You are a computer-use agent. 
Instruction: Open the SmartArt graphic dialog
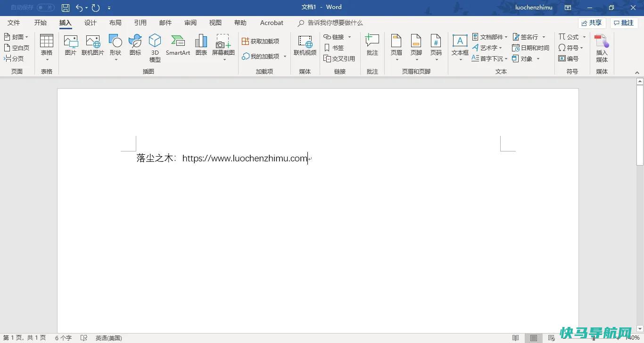pyautogui.click(x=178, y=45)
